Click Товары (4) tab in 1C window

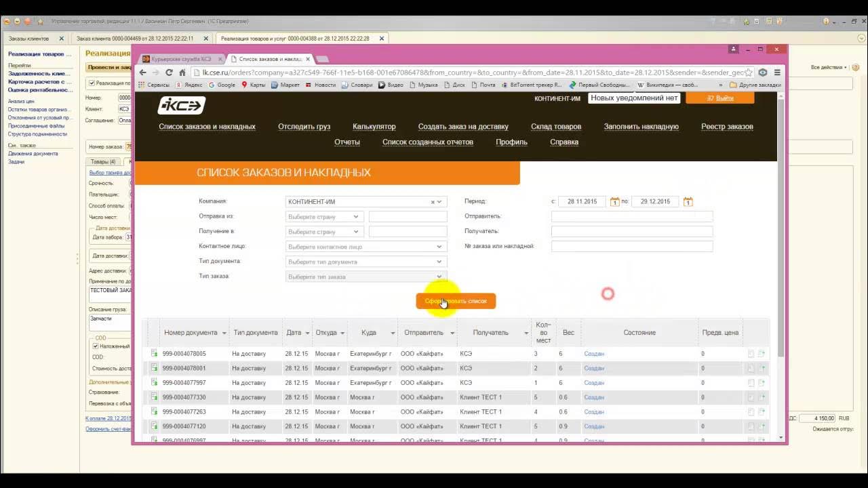[104, 162]
